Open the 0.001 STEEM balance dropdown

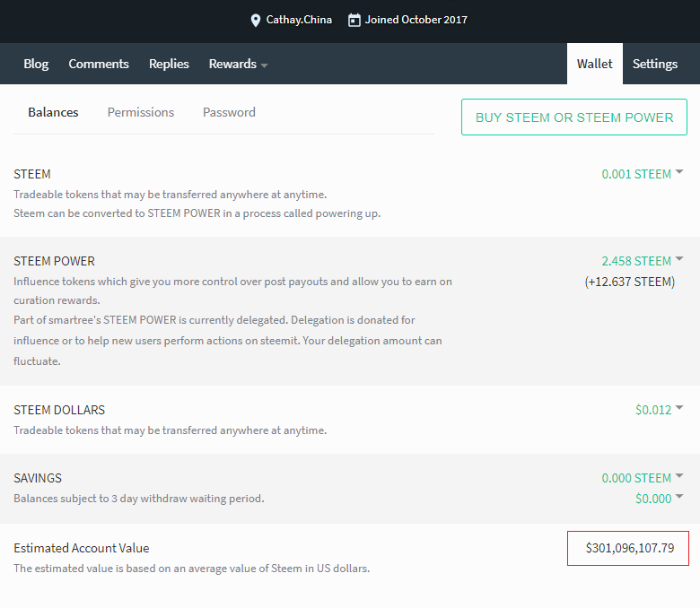(x=642, y=174)
